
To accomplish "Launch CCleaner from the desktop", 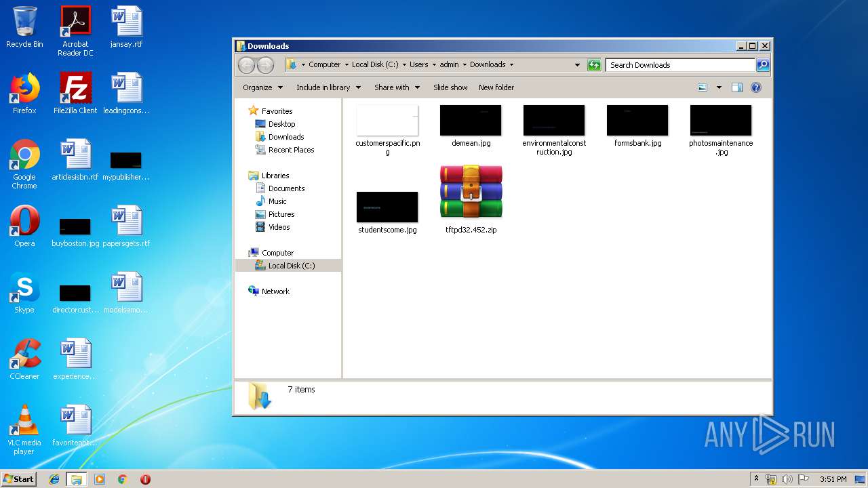I will tap(24, 359).
